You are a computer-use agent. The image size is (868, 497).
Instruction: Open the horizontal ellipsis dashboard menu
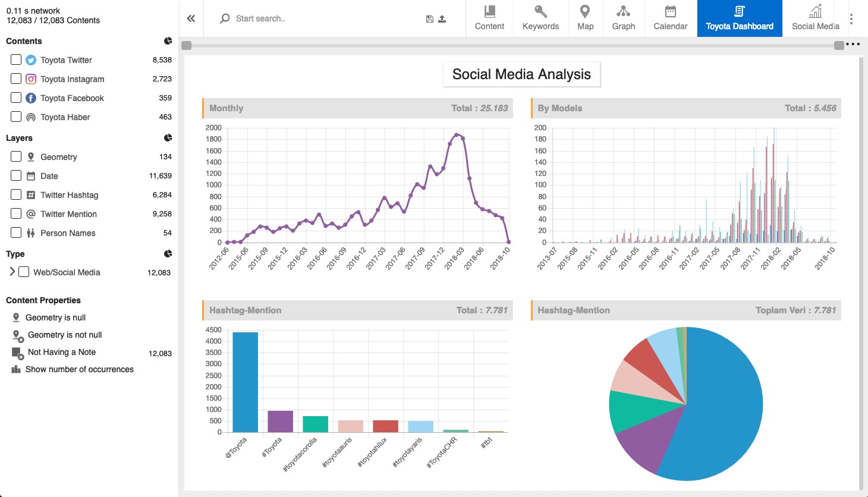(853, 44)
